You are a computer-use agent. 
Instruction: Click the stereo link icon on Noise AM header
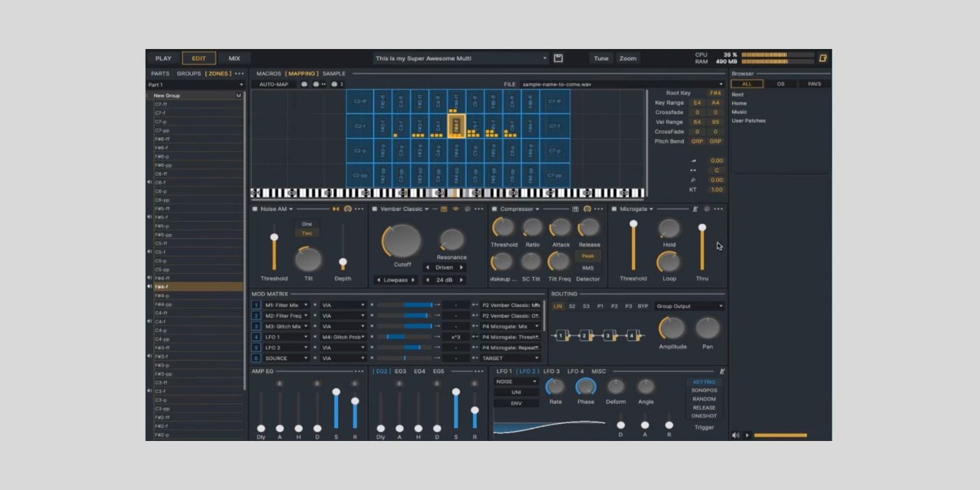tap(335, 209)
